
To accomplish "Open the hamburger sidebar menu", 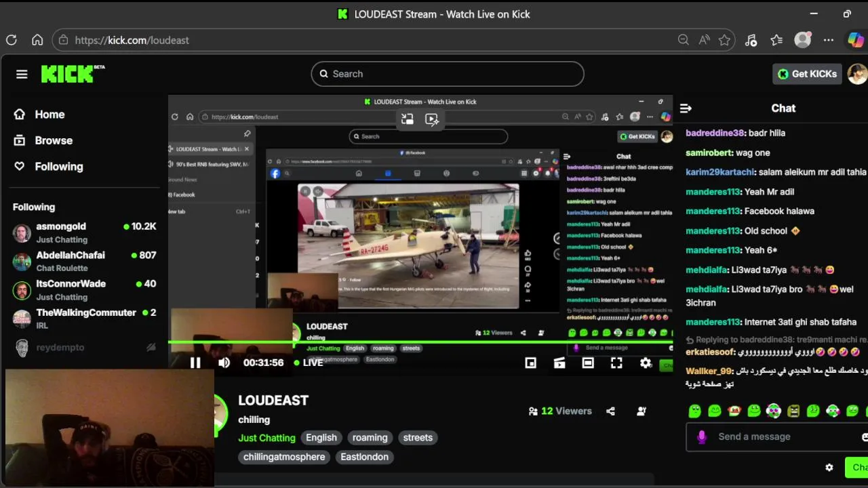I will pyautogui.click(x=22, y=74).
